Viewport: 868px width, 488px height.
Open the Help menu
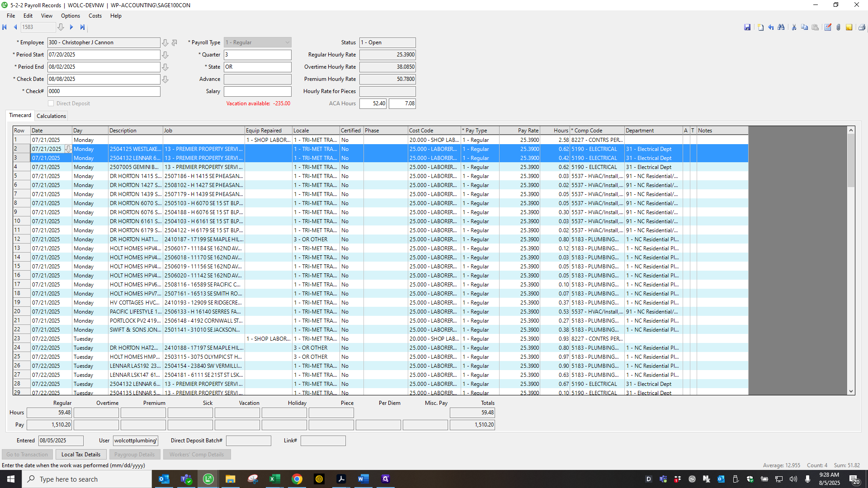pyautogui.click(x=116, y=16)
